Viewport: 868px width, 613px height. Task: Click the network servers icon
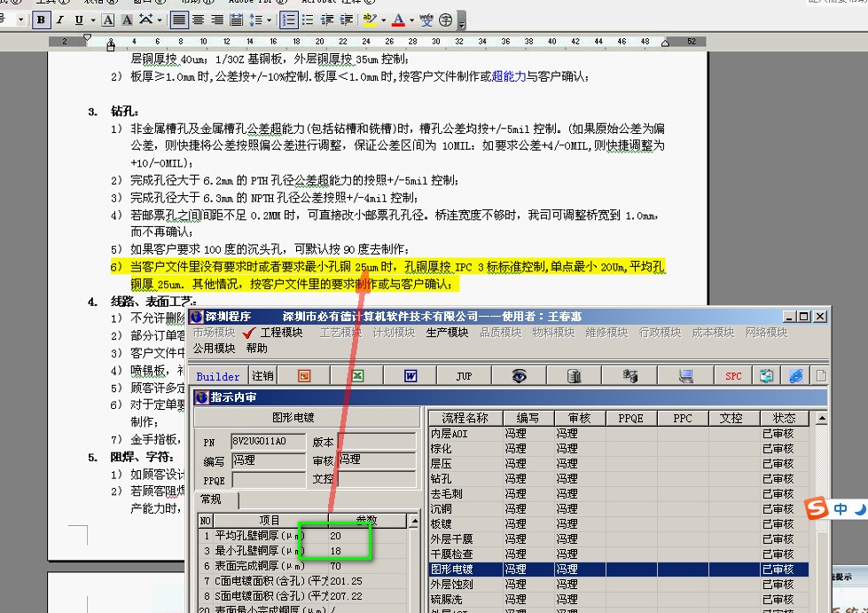(x=629, y=376)
